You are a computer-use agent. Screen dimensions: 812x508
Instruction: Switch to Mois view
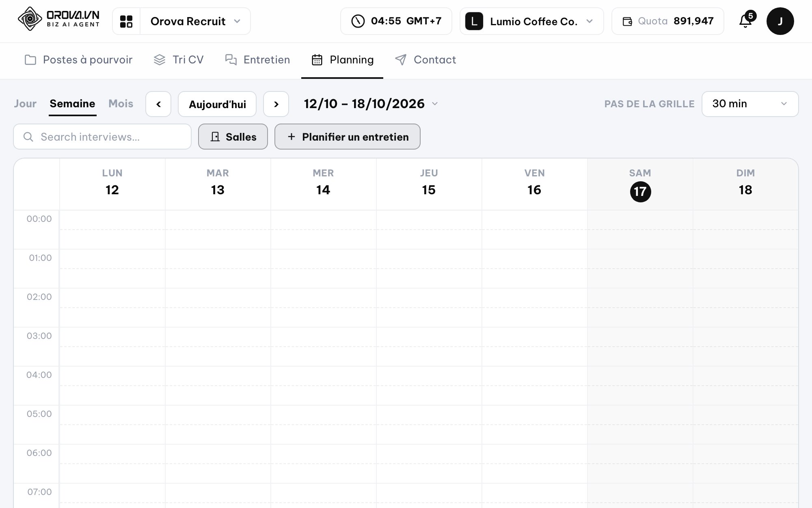coord(121,104)
